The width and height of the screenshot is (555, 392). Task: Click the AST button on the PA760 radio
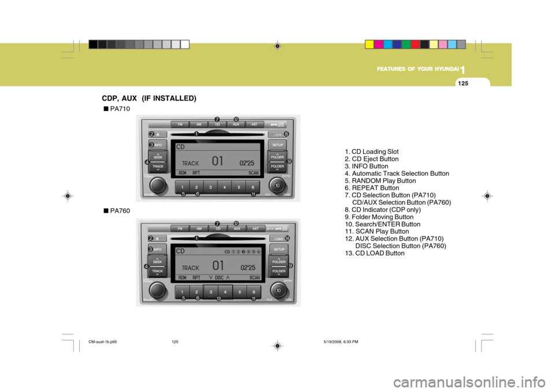(256, 229)
